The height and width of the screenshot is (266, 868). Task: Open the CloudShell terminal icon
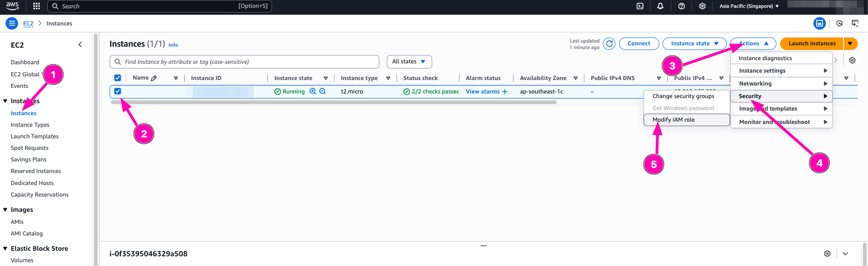pyautogui.click(x=640, y=6)
